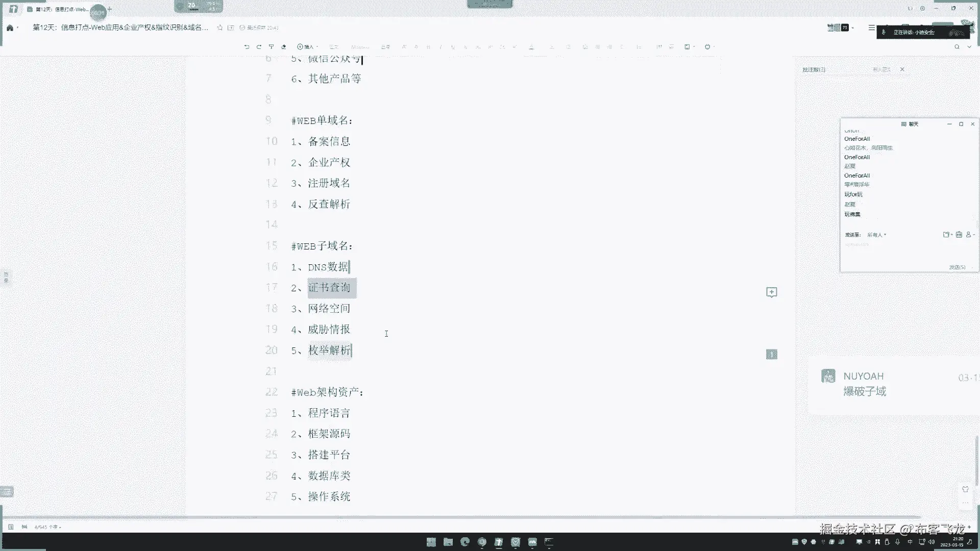Screen dimensions: 980x551
Task: Click the redo arrow in toolbar
Action: coord(259,46)
